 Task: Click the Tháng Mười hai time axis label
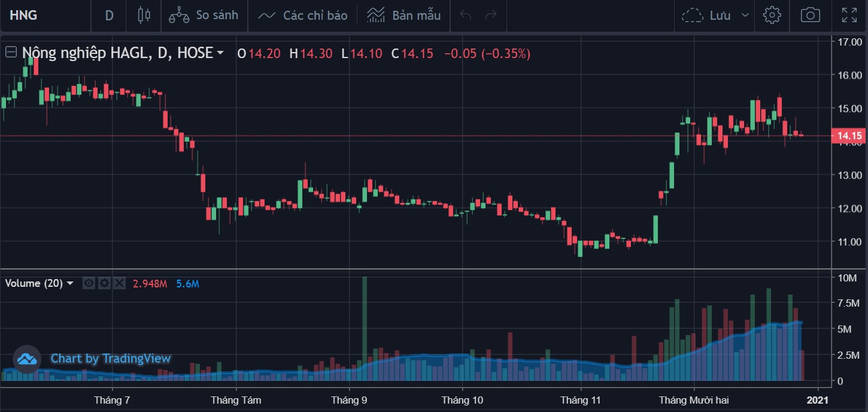click(x=694, y=399)
